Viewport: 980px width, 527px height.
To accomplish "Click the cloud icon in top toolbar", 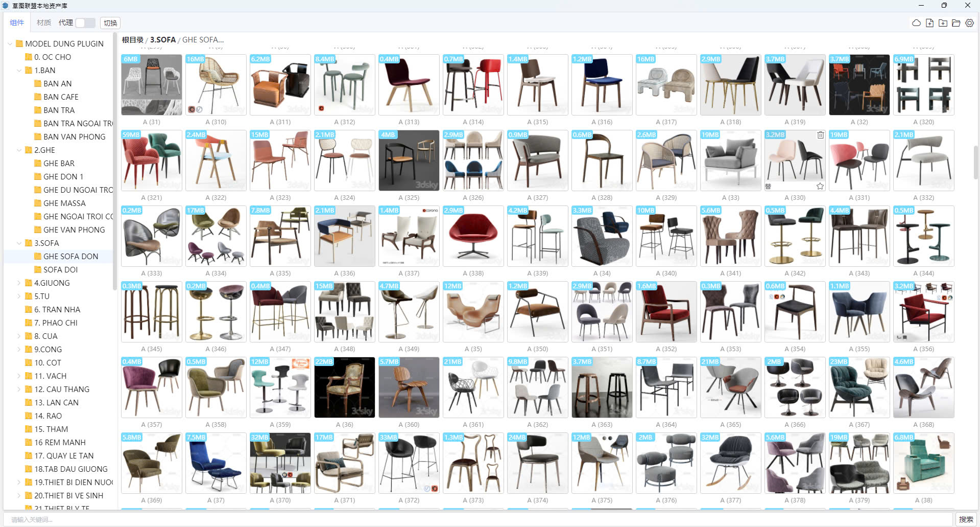I will [x=916, y=23].
